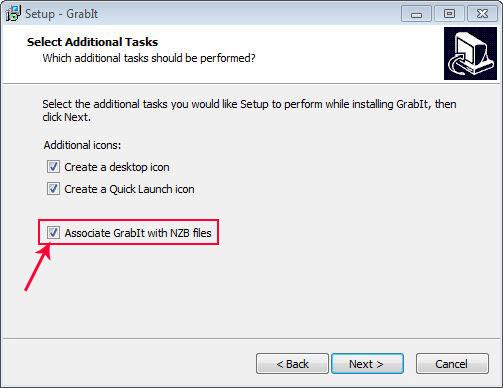Viewport: 503px width, 388px height.
Task: Maximize the Setup - GrabIt window
Action: (x=449, y=14)
